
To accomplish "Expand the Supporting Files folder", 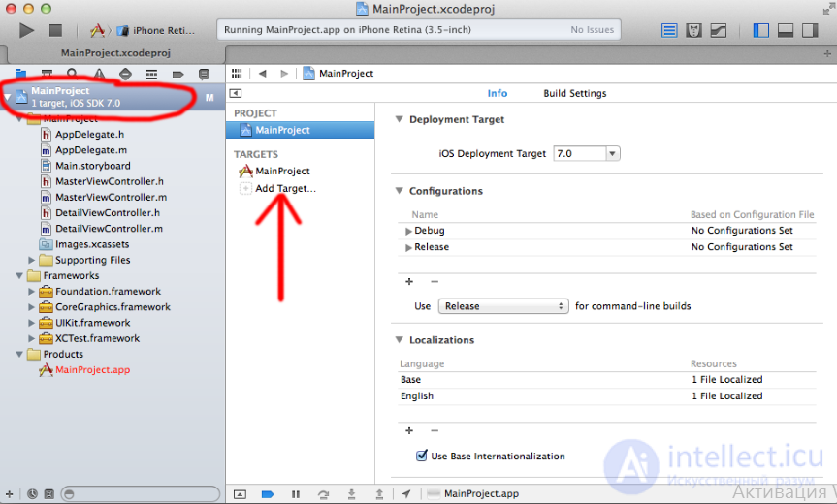I will pyautogui.click(x=31, y=261).
